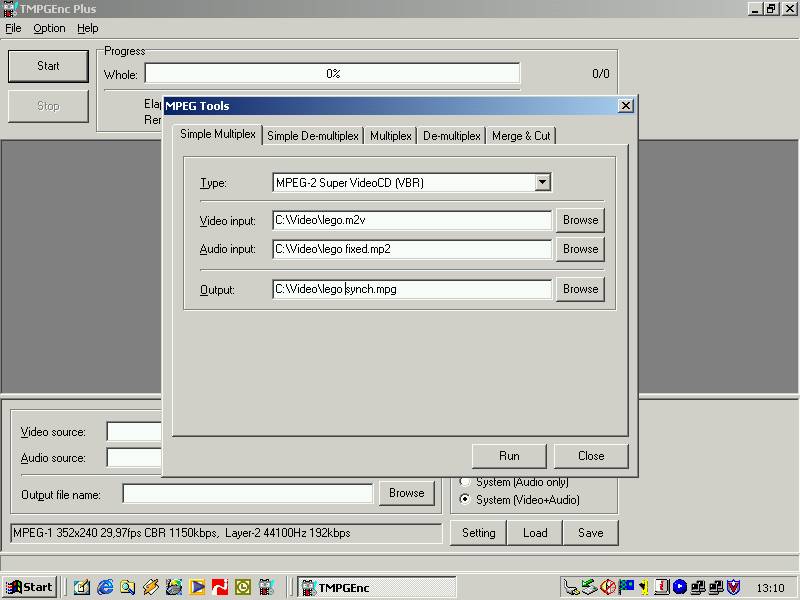Click the Whole progress bar showing 0%

coord(332,73)
